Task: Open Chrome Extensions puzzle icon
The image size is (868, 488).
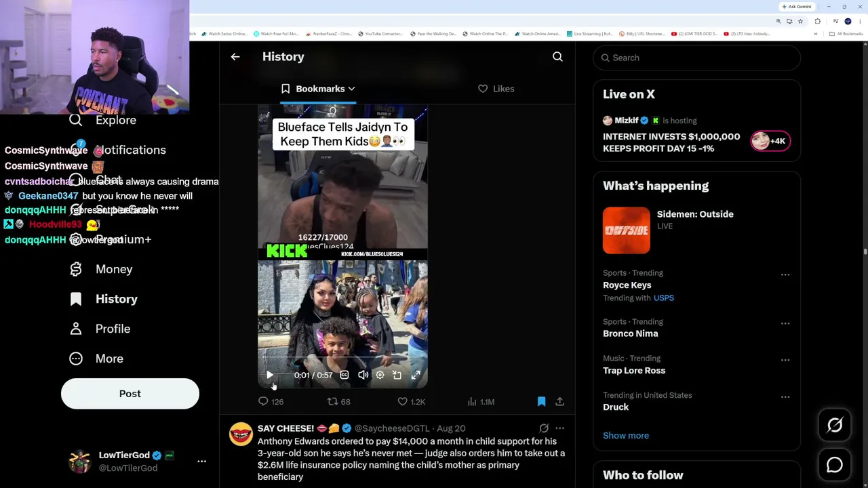Action: point(817,22)
